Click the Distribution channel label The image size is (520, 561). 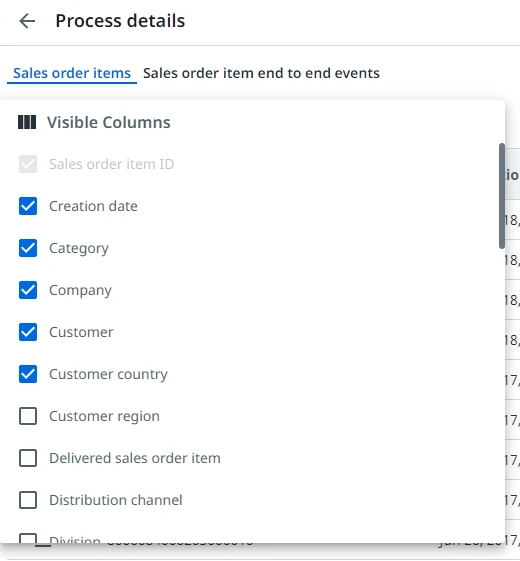(x=116, y=500)
